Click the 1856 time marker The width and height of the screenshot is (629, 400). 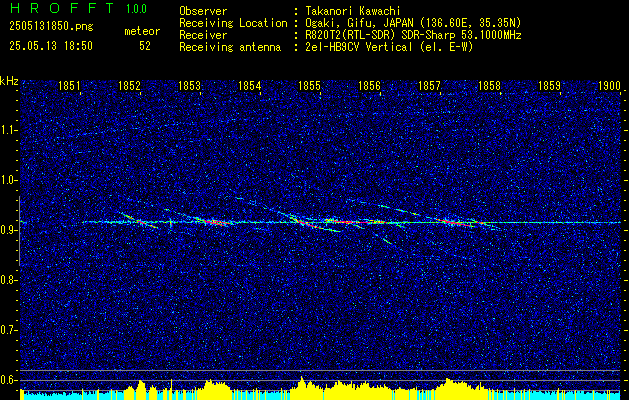(x=369, y=85)
